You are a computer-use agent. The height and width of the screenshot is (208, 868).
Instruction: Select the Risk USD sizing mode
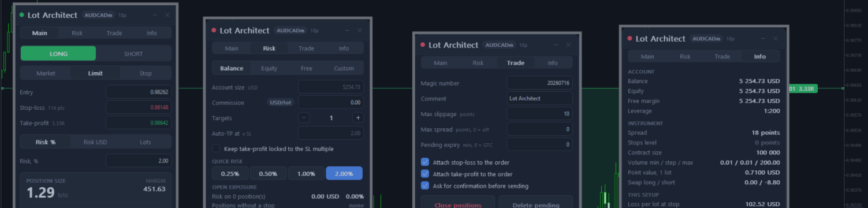click(x=95, y=142)
